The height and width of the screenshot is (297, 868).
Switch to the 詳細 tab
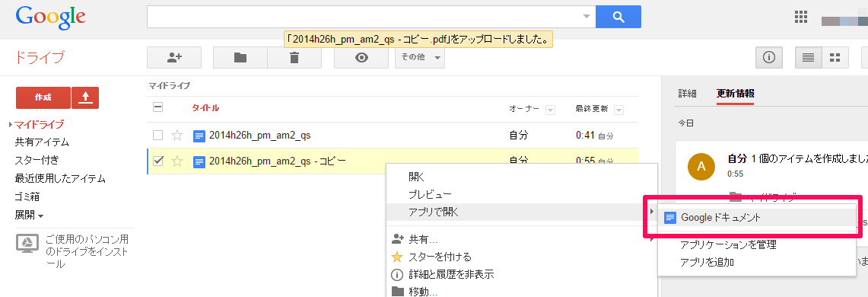(688, 94)
